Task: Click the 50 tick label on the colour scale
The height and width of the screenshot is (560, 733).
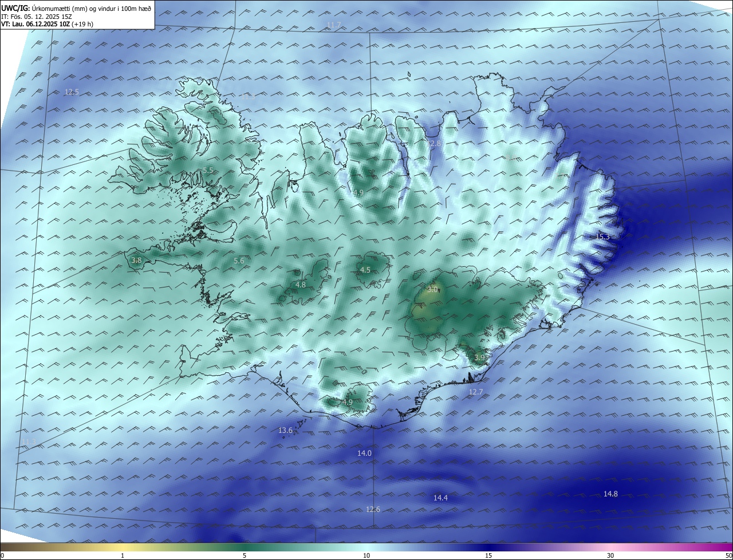Action: click(x=728, y=555)
